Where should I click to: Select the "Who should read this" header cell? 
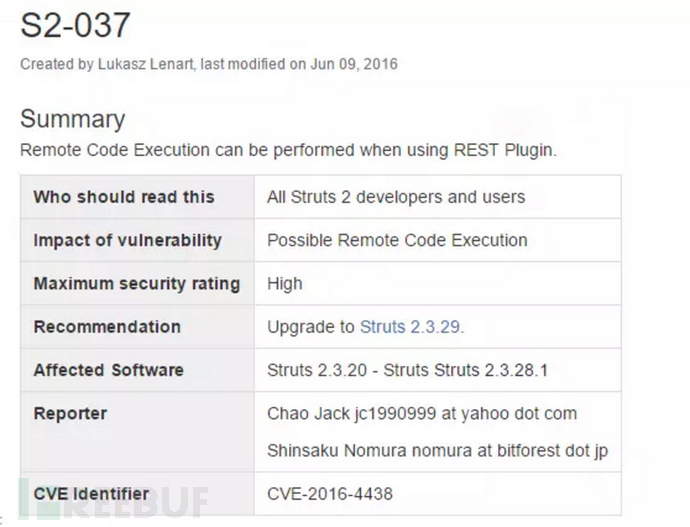tap(124, 197)
